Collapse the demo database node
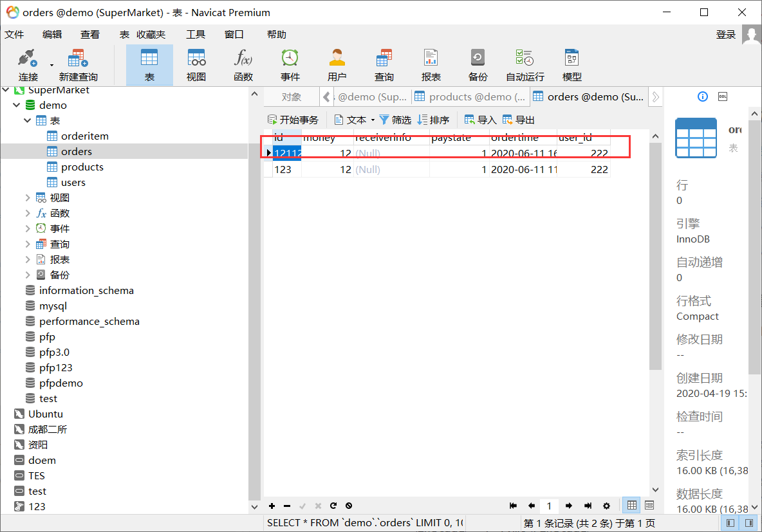The width and height of the screenshot is (762, 532). tap(17, 105)
